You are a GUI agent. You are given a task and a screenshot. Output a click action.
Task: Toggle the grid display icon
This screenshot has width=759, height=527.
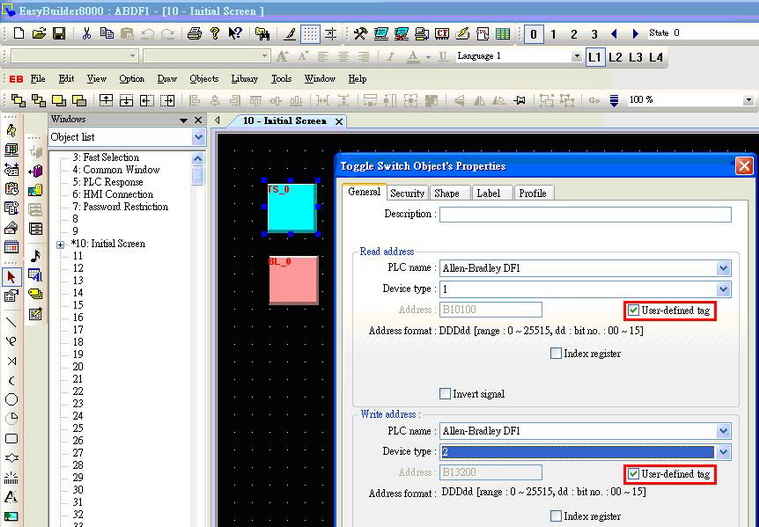pyautogui.click(x=310, y=34)
